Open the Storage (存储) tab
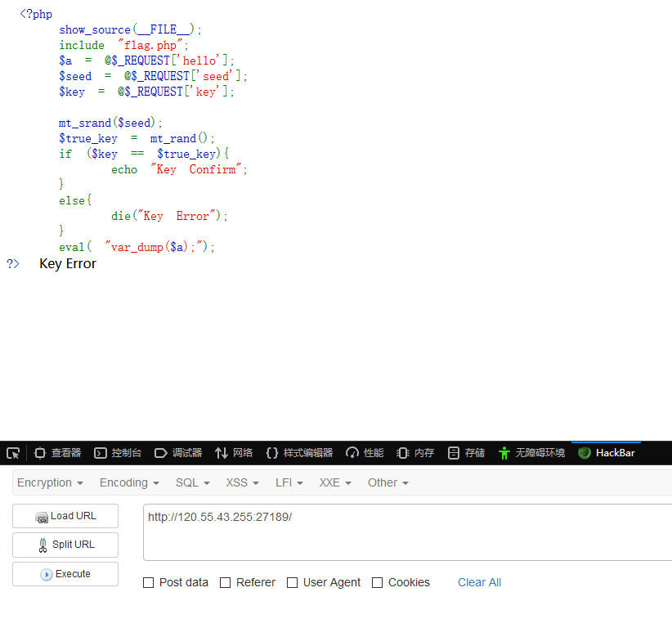The width and height of the screenshot is (672, 619). tap(466, 453)
